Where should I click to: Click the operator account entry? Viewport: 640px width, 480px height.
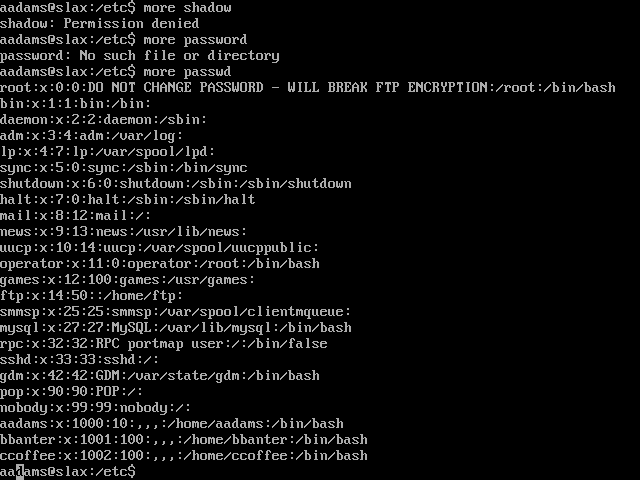[x=160, y=264]
